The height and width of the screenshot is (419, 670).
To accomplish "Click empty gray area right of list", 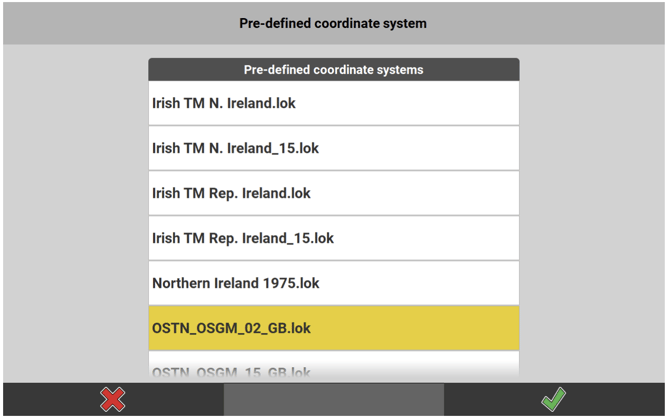I will (x=593, y=220).
